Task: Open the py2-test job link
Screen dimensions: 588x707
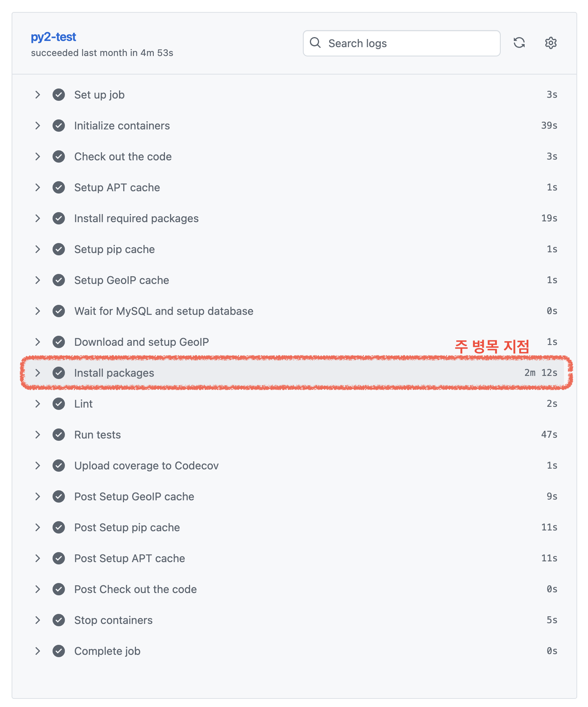Action: click(x=53, y=37)
